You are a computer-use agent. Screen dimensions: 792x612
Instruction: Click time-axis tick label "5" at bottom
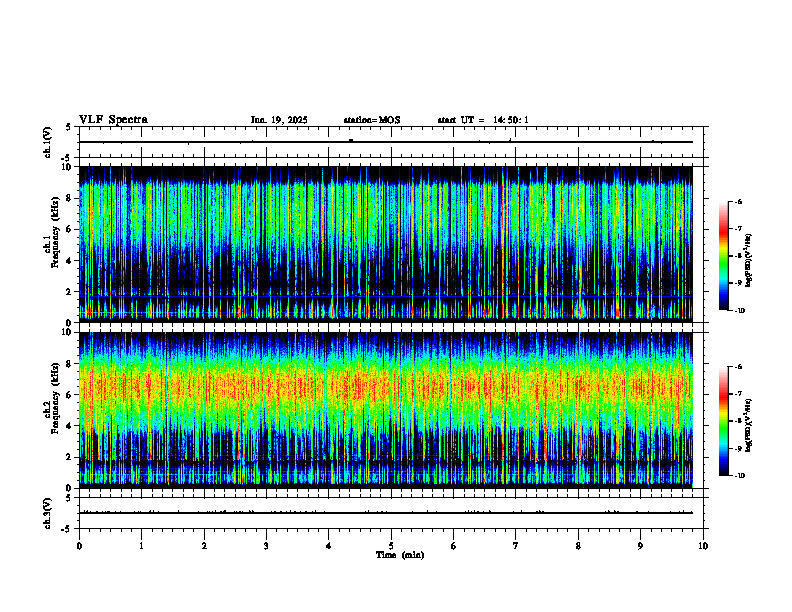[x=391, y=546]
